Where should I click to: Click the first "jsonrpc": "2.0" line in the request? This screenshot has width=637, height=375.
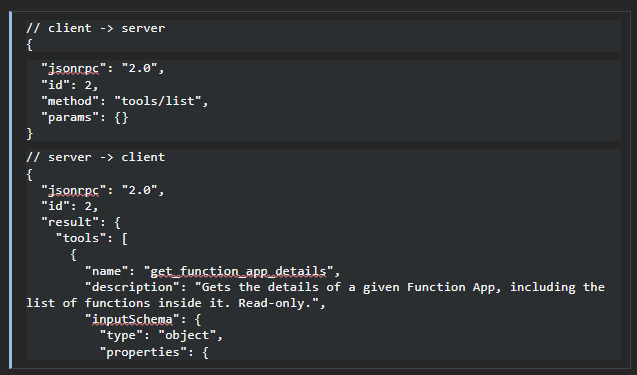102,69
